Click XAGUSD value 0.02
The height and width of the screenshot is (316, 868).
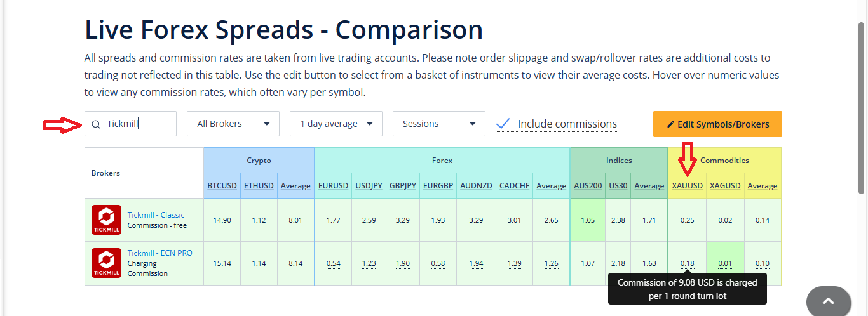725,220
